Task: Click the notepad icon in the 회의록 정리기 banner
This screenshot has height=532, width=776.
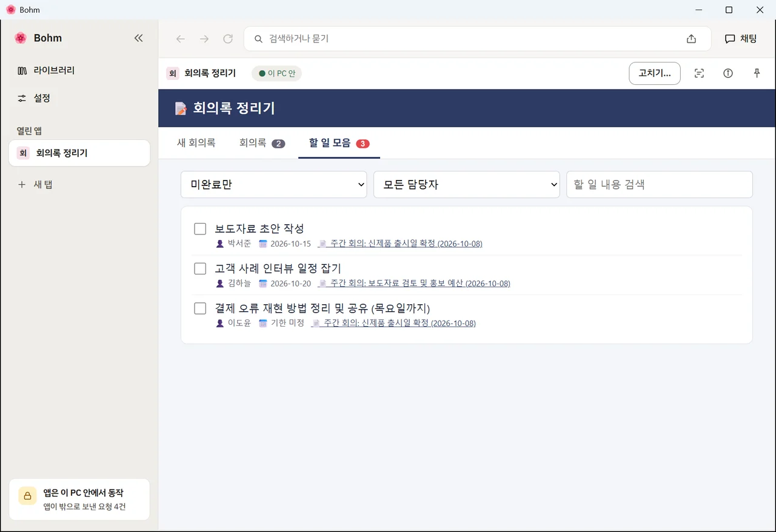Action: [181, 108]
